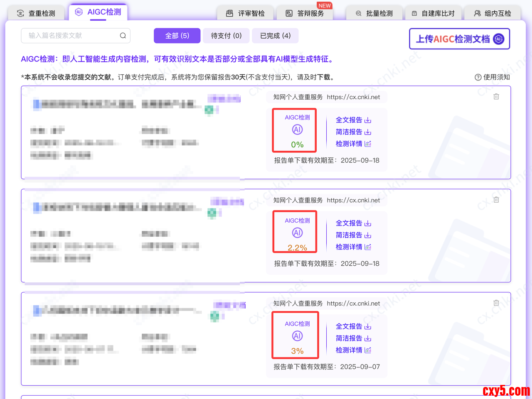This screenshot has height=399, width=532.
Task: Open the 评审智检 tab
Action: tap(246, 13)
